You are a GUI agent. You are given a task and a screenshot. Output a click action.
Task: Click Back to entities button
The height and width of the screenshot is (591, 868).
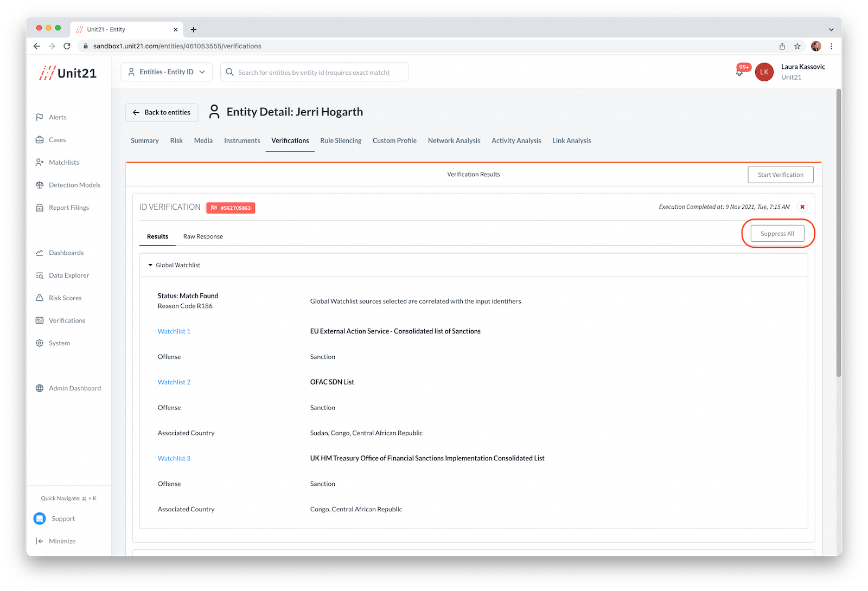click(162, 112)
